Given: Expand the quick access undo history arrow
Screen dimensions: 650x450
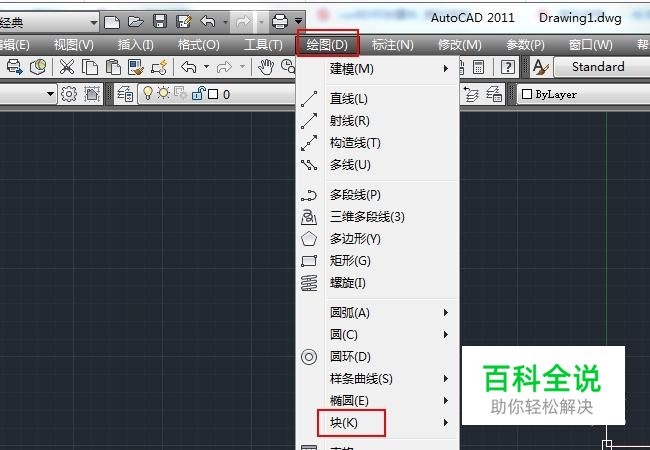Looking at the screenshot, I should coord(226,21).
